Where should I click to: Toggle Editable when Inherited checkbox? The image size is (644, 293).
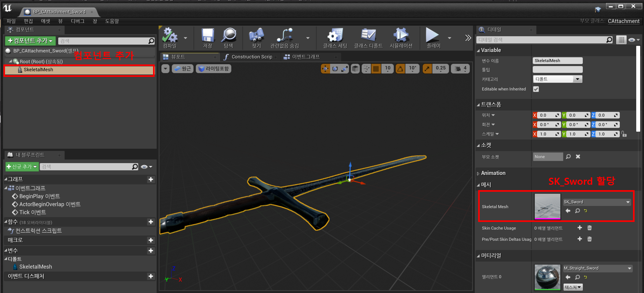click(x=536, y=89)
